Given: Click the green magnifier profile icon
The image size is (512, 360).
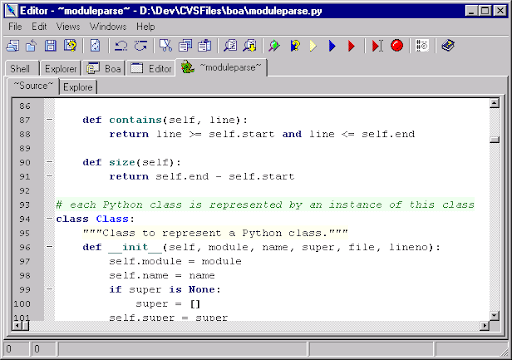Looking at the screenshot, I should (274, 46).
